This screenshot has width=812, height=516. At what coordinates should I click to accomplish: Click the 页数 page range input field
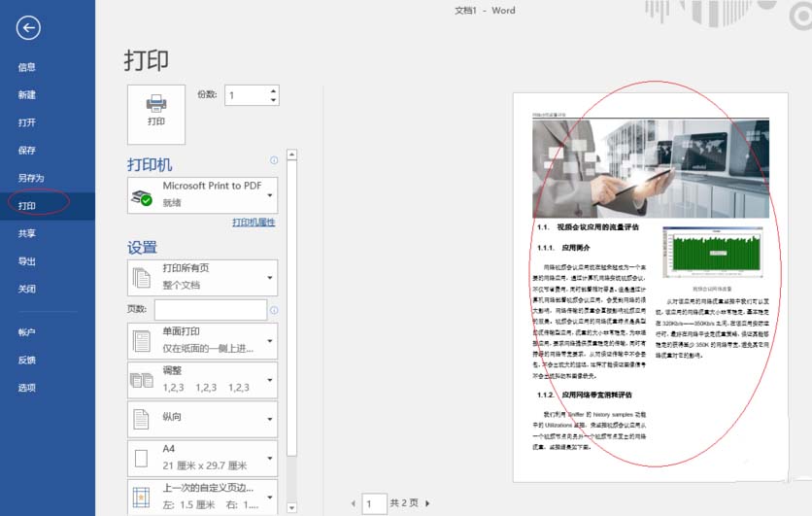click(210, 310)
